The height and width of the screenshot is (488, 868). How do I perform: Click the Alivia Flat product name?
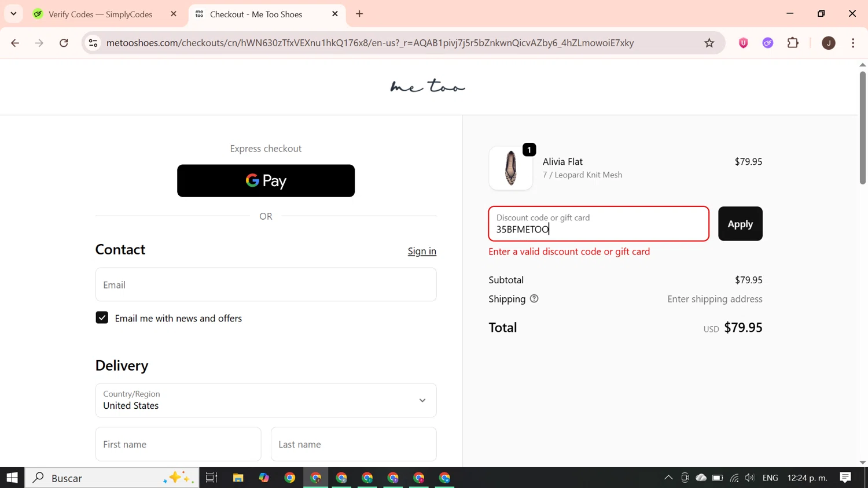click(x=562, y=162)
